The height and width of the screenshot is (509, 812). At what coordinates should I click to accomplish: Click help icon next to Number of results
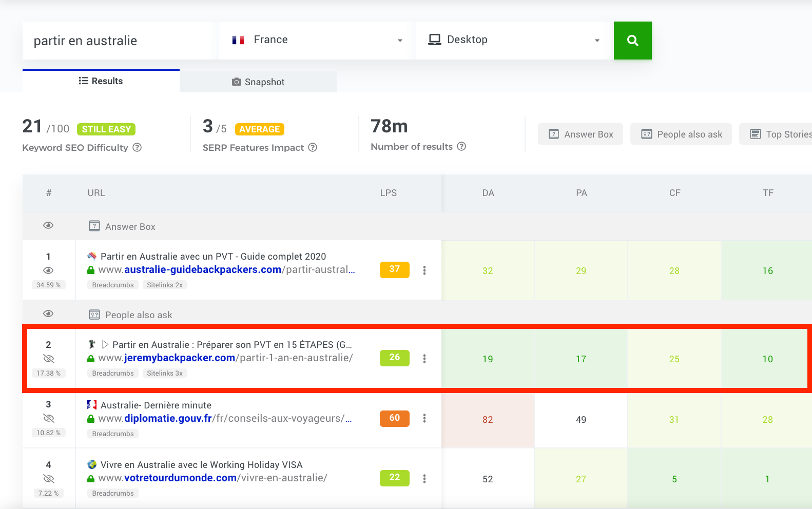[x=461, y=146]
